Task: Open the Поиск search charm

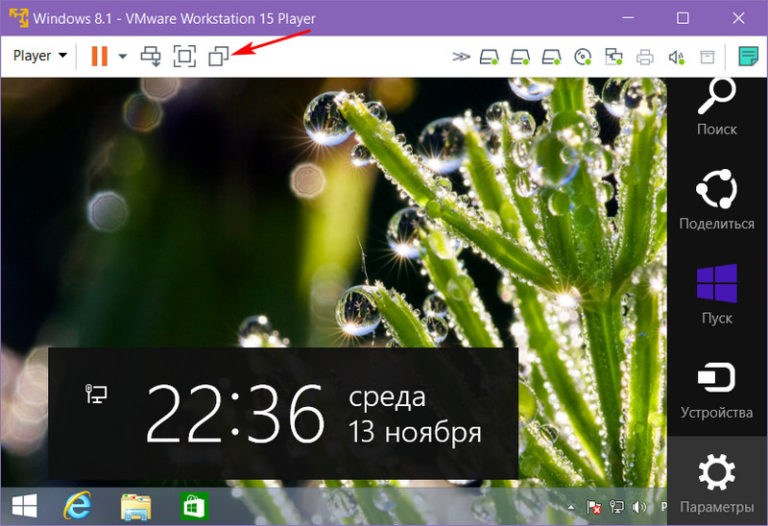Action: point(716,107)
